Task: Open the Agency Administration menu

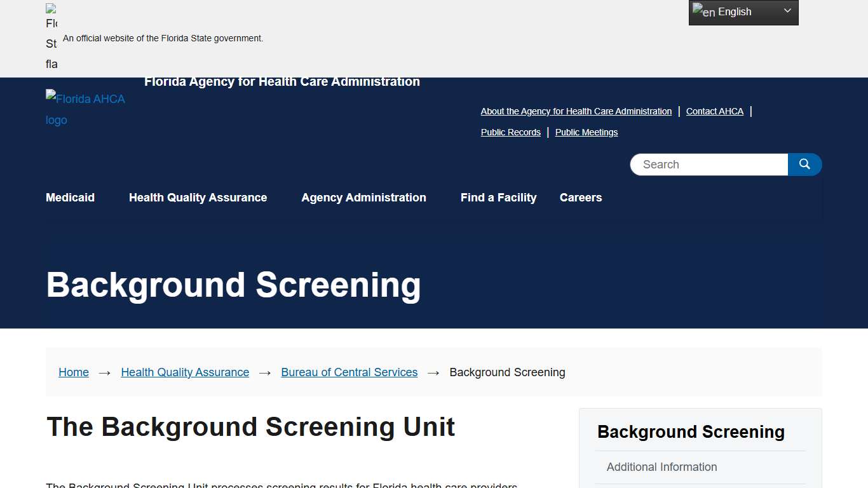Action: pyautogui.click(x=363, y=198)
